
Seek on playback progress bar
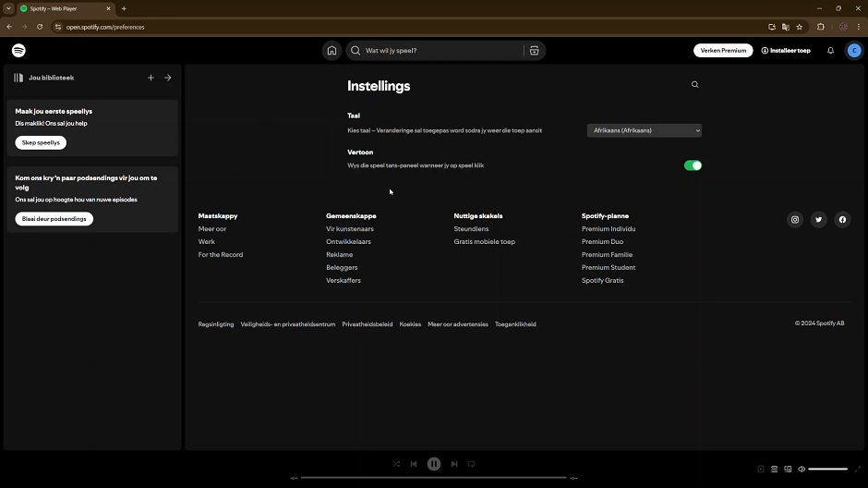(x=434, y=478)
